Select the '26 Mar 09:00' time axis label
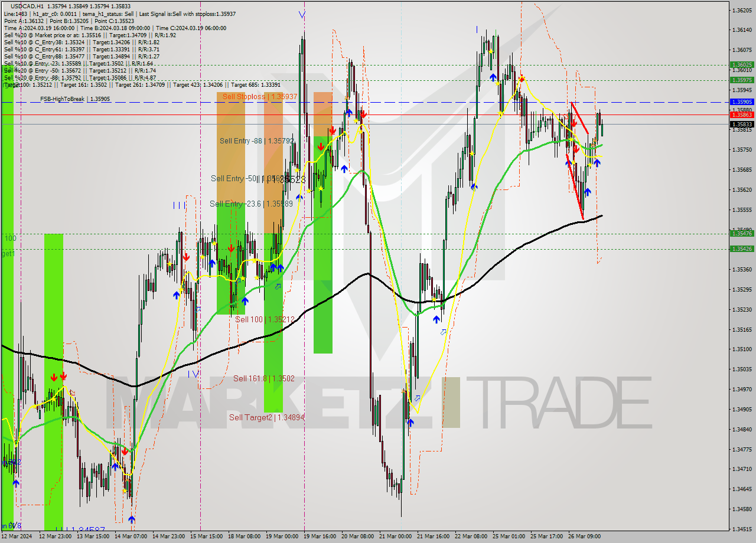 click(585, 536)
